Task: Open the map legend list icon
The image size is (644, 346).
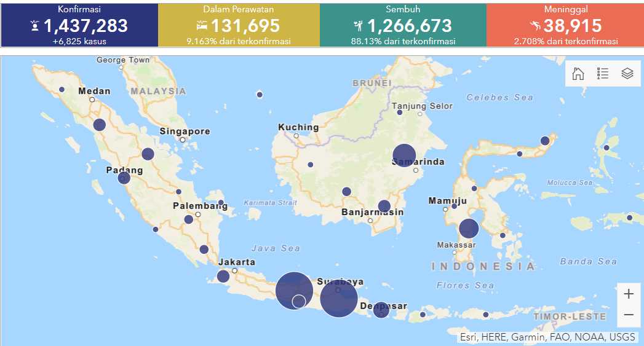Action: (x=602, y=74)
